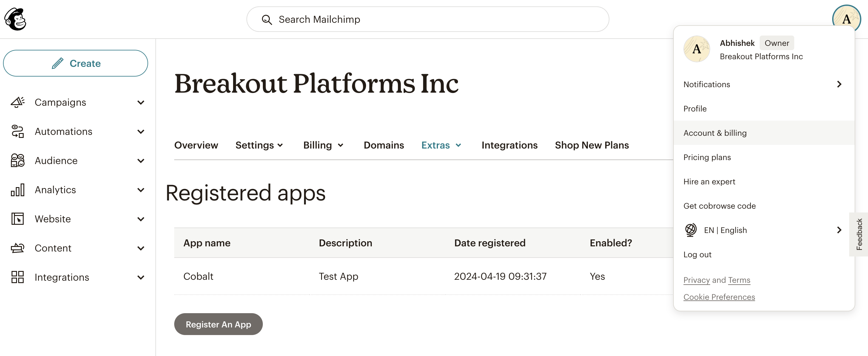Viewport: 868px width, 356px height.
Task: Open the Feedback tab on right edge
Action: [x=860, y=234]
